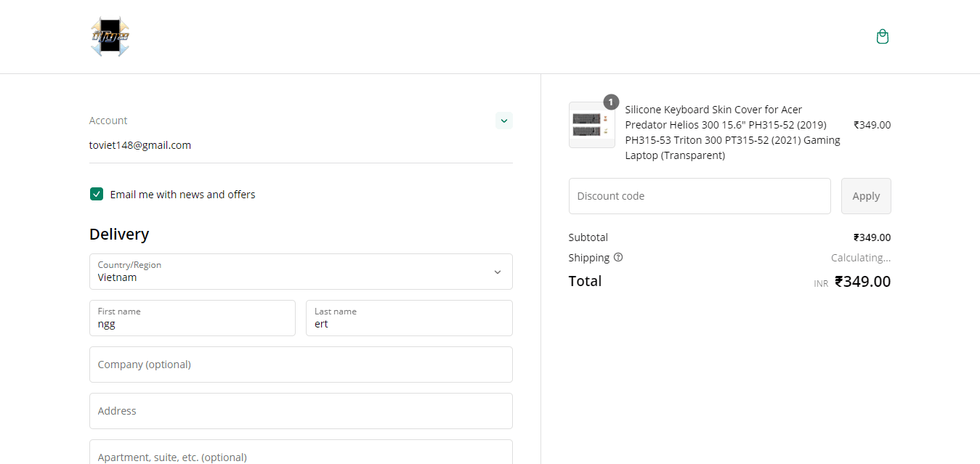Open the keyboard skin product thumbnail

592,125
